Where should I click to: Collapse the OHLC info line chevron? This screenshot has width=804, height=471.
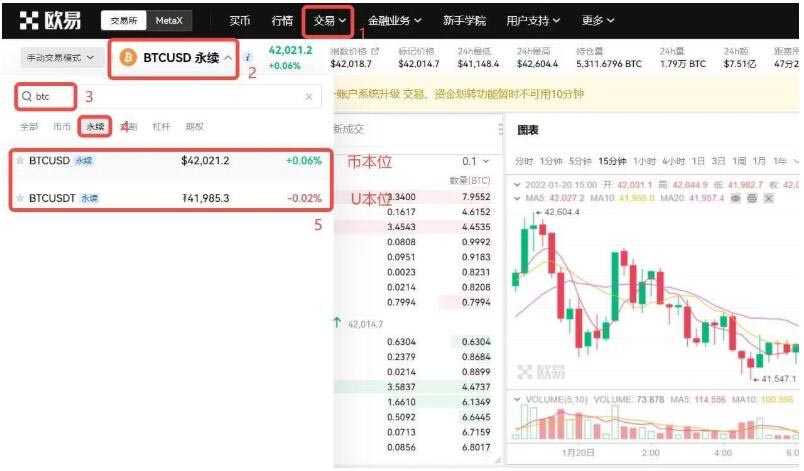pos(517,185)
